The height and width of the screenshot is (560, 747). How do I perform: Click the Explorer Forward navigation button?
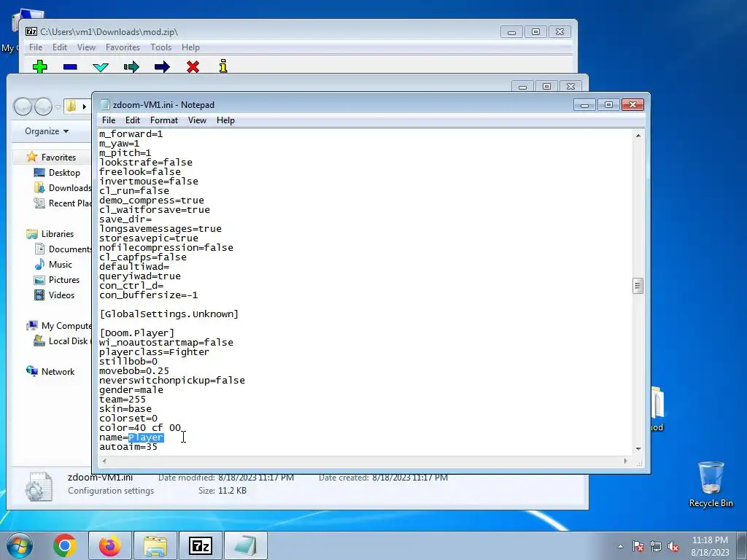(43, 106)
